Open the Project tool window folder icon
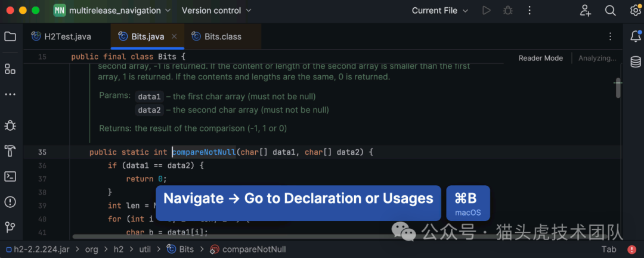This screenshot has height=258, width=644. click(10, 36)
